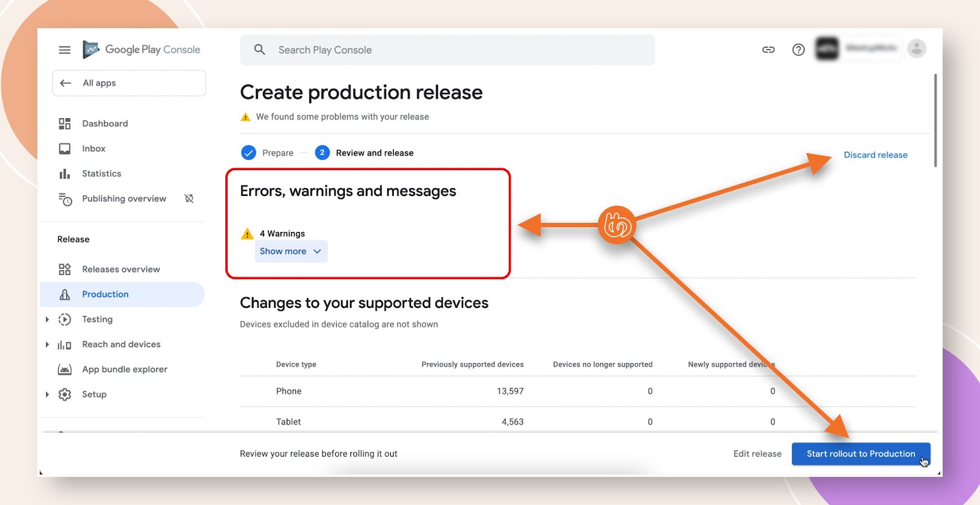
Task: Click Devices no longer supported header
Action: (x=603, y=365)
